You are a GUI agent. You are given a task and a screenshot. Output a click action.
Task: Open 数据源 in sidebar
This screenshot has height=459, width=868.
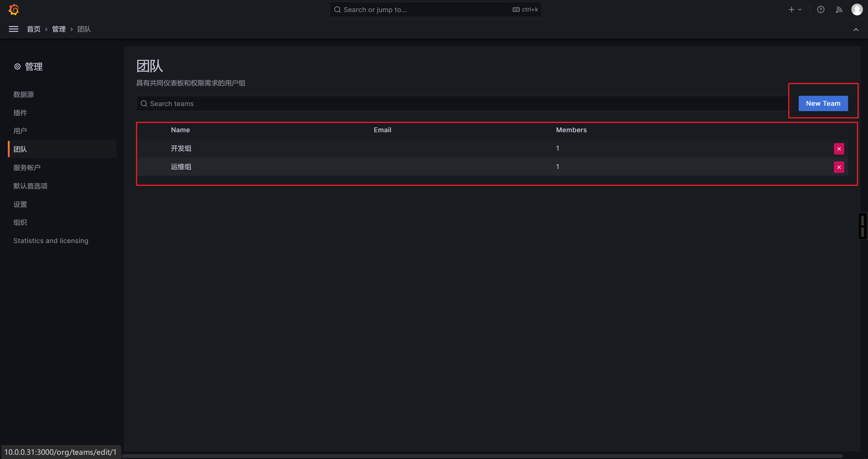coord(24,94)
